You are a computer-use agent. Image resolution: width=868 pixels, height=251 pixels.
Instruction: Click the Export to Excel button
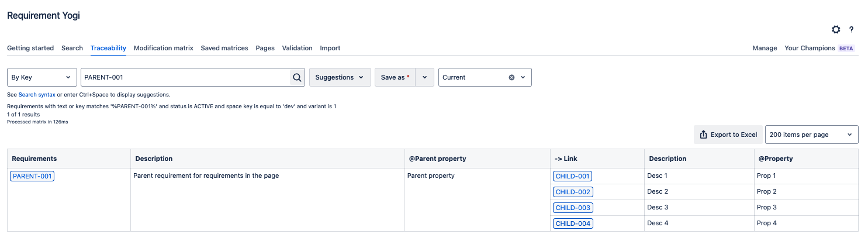728,135
